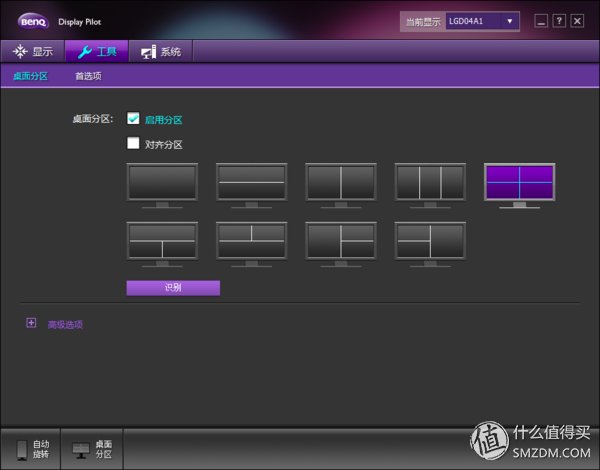The width and height of the screenshot is (600, 470).
Task: Choose the top-bottom split partition layout
Action: coord(251,183)
